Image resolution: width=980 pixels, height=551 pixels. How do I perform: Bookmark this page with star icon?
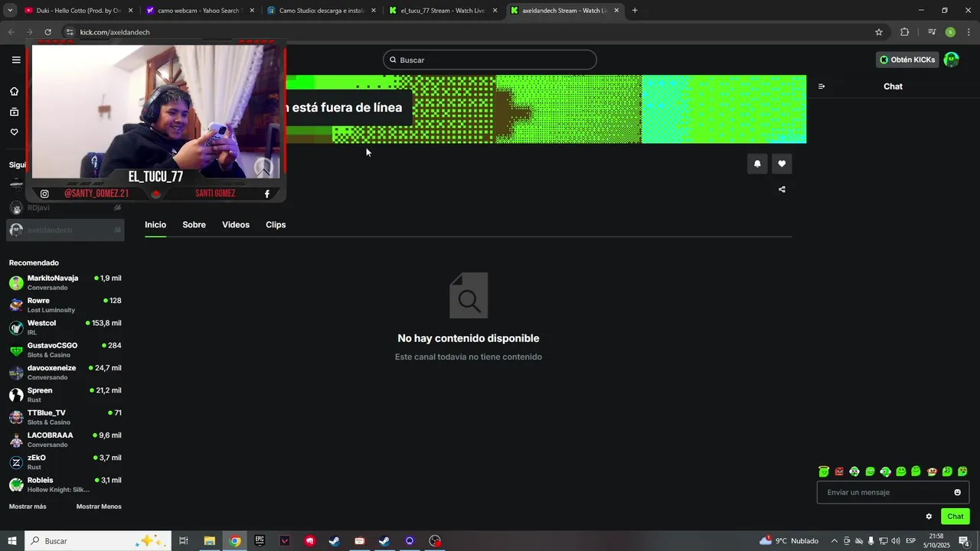[x=879, y=32]
